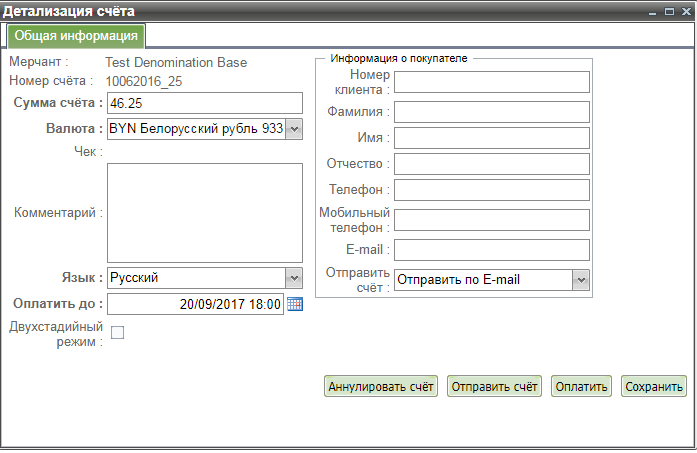Click the Фамилия input field
Image resolution: width=697 pixels, height=453 pixels.
pyautogui.click(x=491, y=111)
